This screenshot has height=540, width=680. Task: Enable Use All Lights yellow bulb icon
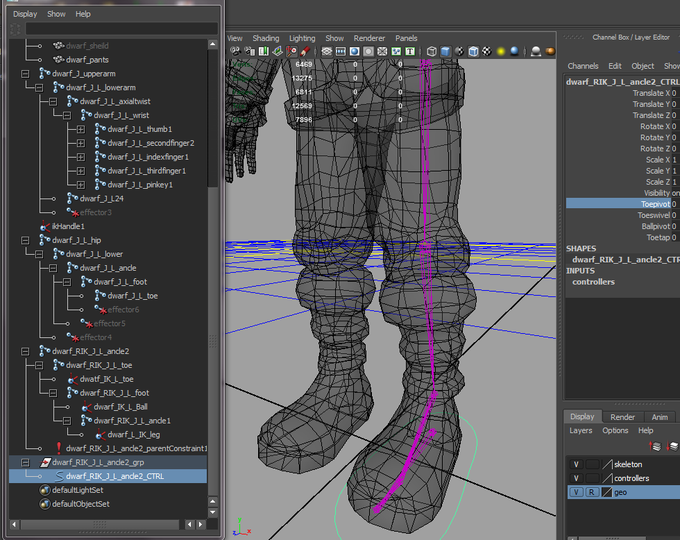click(x=501, y=52)
